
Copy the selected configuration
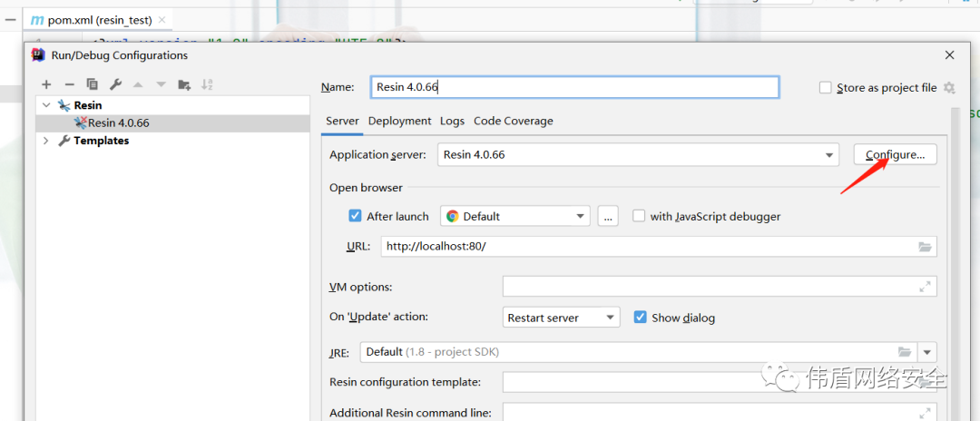(x=93, y=84)
